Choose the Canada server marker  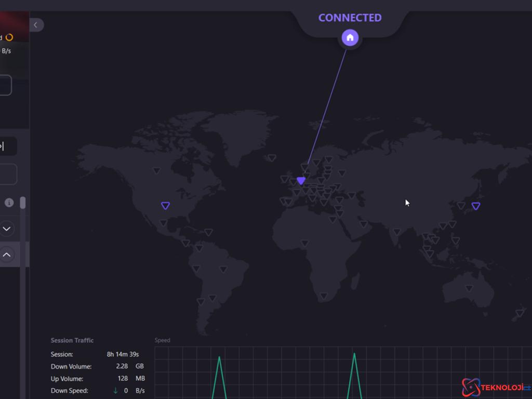tap(157, 170)
